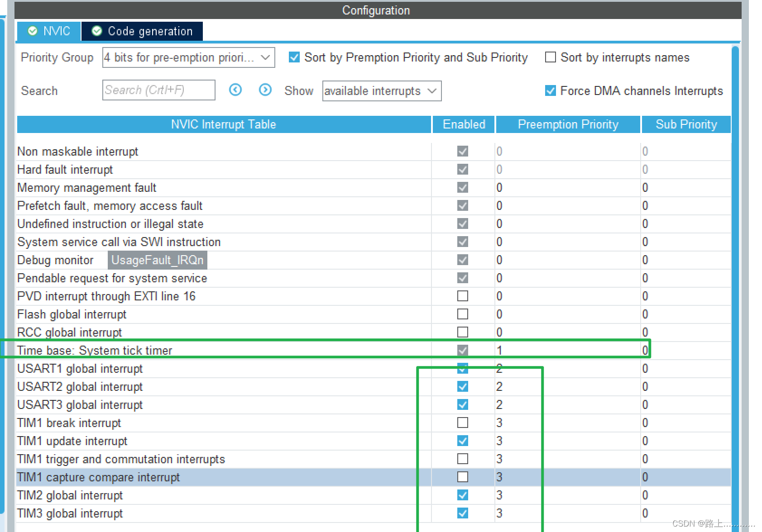Click the Enabled column header

pyautogui.click(x=464, y=124)
